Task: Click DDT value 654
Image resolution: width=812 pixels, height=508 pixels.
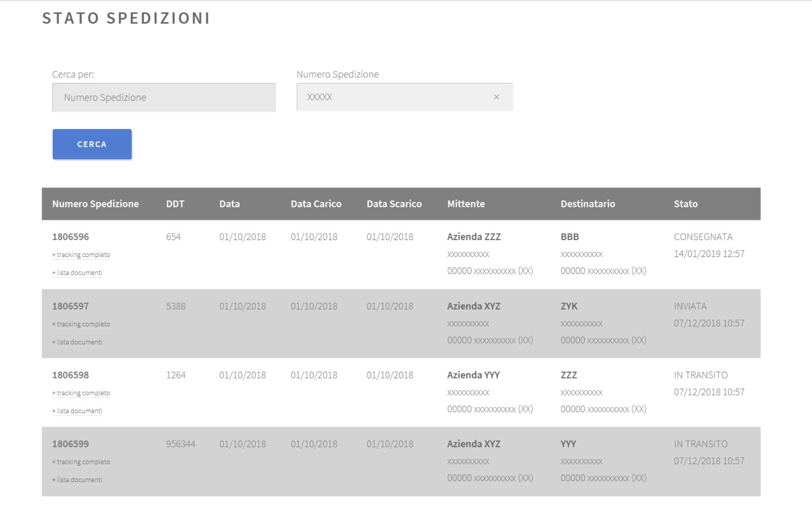Action: [173, 237]
